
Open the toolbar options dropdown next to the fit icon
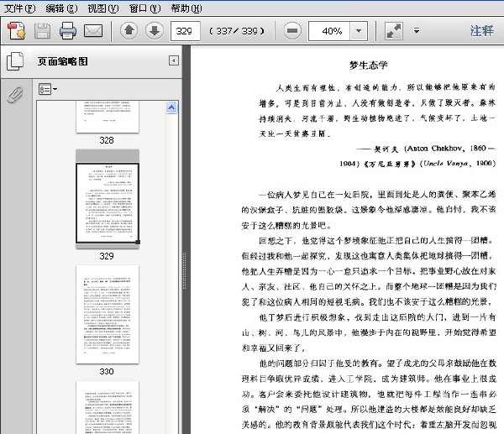pos(417,31)
